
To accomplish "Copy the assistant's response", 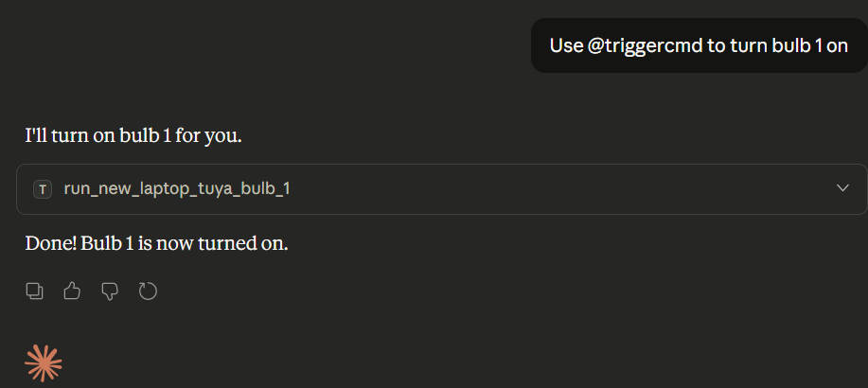I will click(34, 291).
